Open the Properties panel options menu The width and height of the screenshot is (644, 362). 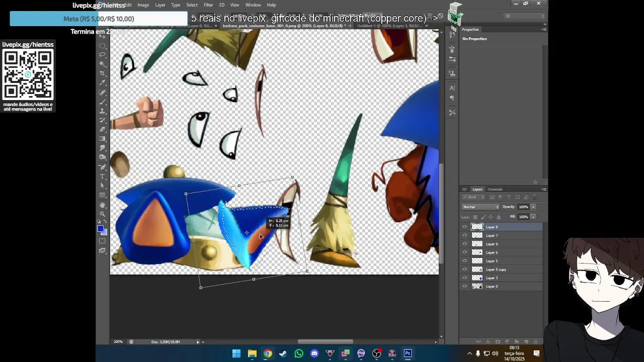point(544,30)
